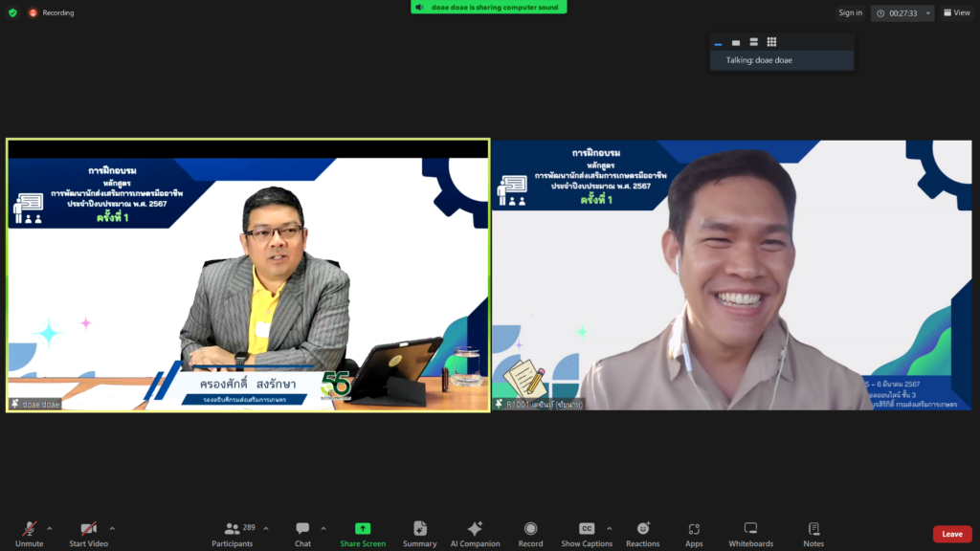Open the Notes panel
980x551 pixels.
coord(813,534)
